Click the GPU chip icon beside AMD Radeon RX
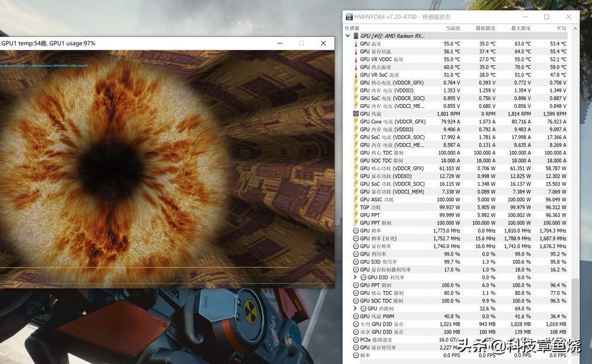 click(356, 36)
